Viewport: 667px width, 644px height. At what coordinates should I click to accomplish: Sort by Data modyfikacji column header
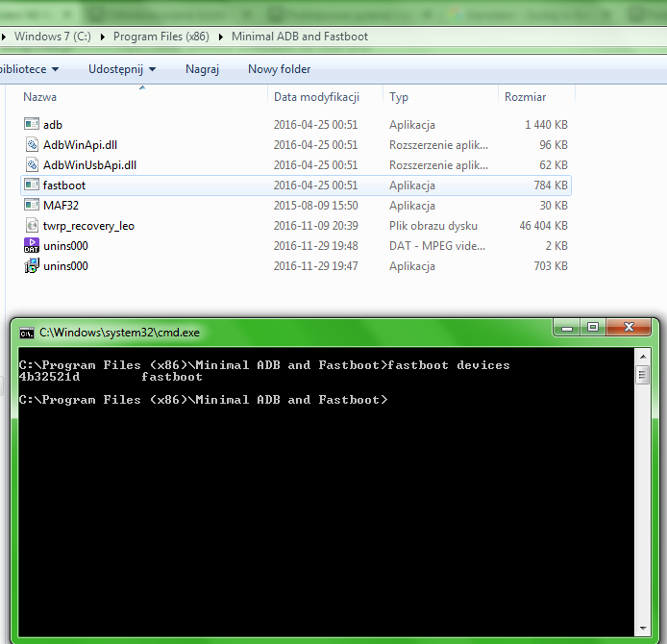coord(316,97)
